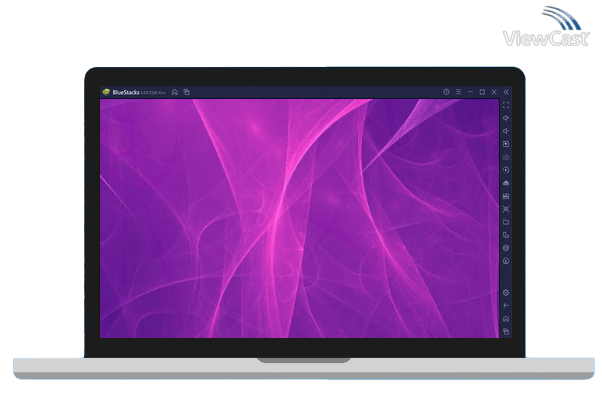Image resolution: width=602 pixels, height=414 pixels.
Task: Click the circular play icon in the sidebar
Action: 506,170
